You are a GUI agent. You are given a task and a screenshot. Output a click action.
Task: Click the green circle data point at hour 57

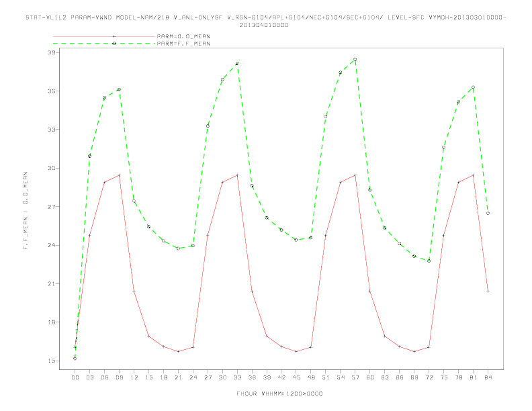point(355,59)
